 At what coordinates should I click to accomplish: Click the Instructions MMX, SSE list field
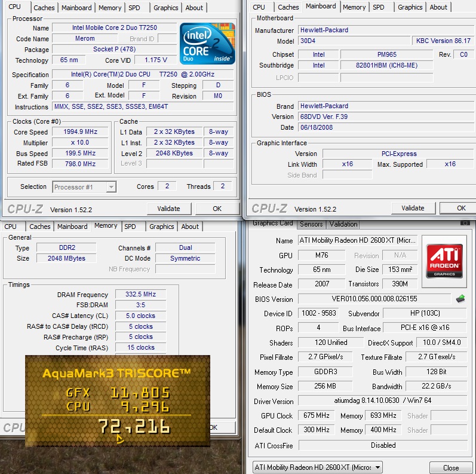[x=143, y=106]
